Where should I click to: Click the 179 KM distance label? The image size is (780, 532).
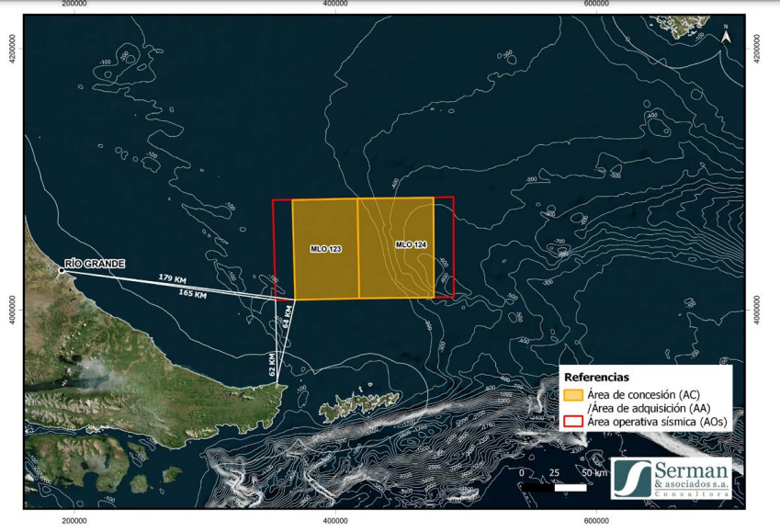pyautogui.click(x=172, y=277)
